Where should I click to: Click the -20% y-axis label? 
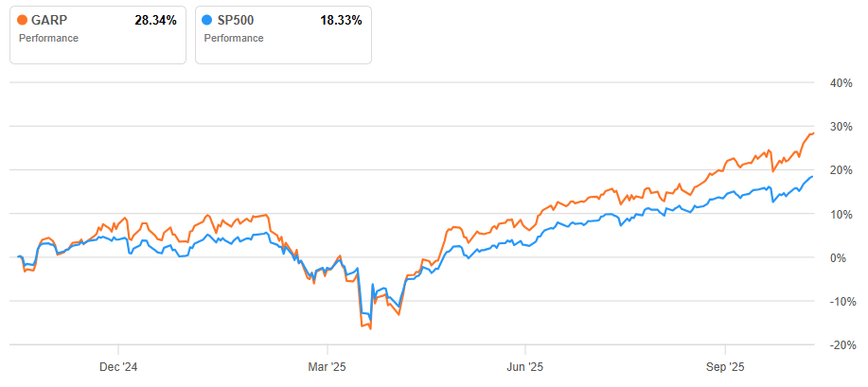(x=840, y=345)
